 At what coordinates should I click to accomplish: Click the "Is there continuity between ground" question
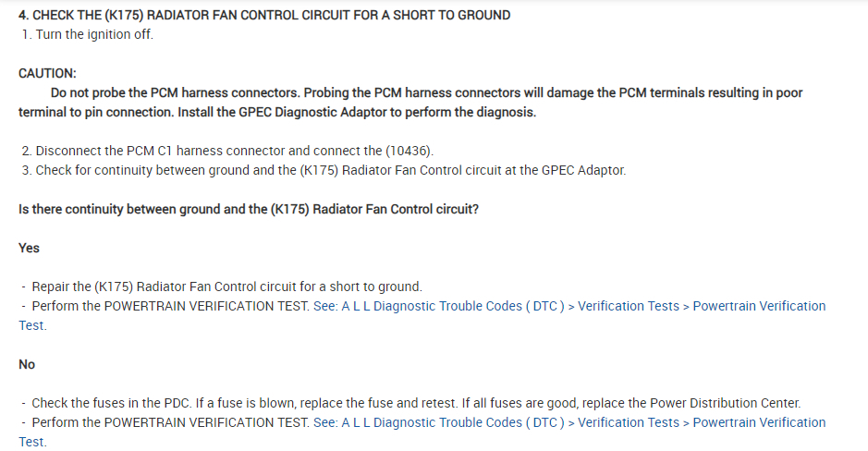[249, 209]
